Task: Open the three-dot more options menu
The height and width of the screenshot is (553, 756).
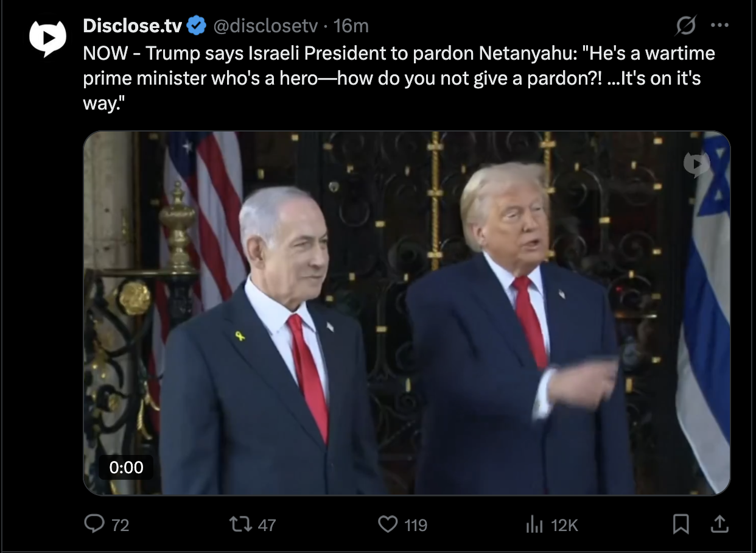Action: coord(719,26)
